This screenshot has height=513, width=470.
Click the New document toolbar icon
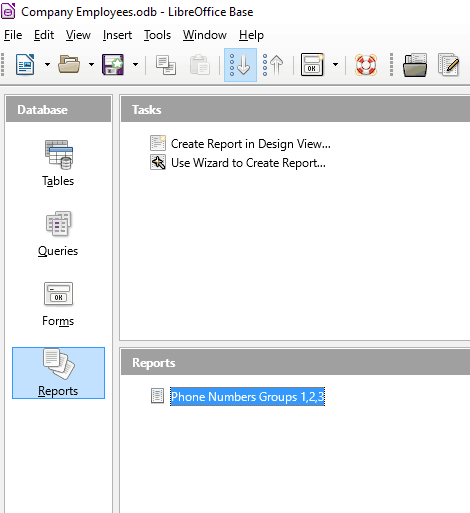(x=25, y=65)
